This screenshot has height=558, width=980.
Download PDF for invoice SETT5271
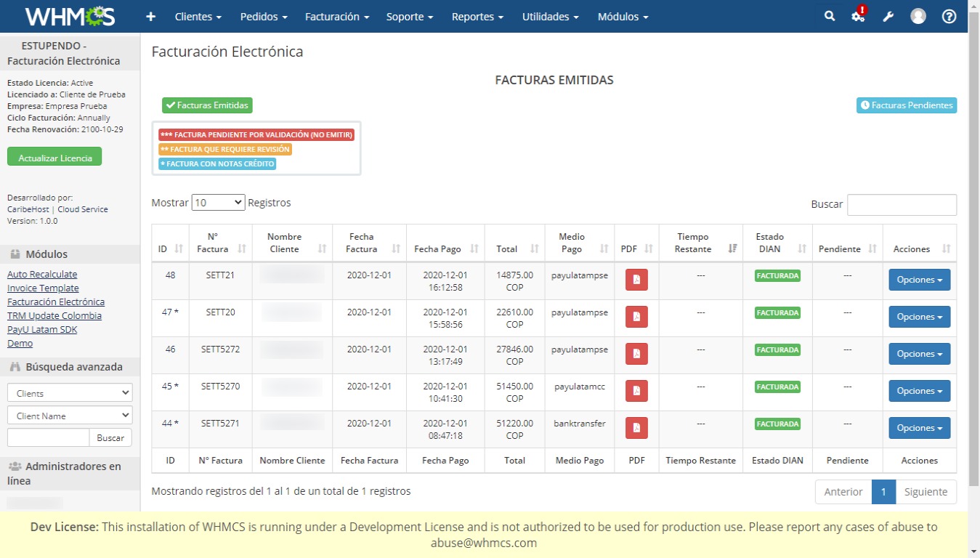point(636,428)
